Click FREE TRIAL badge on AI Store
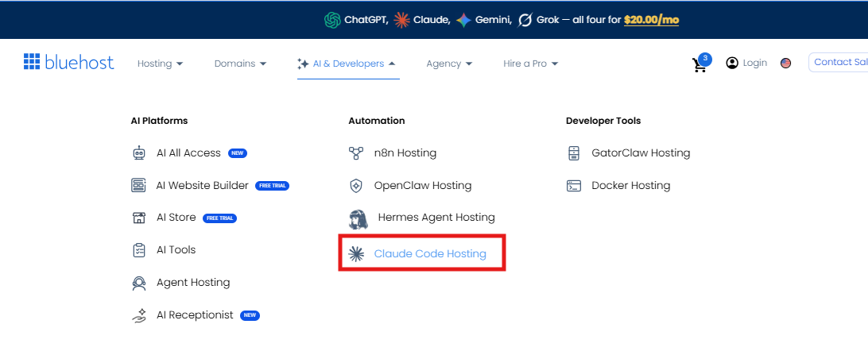 (x=219, y=218)
